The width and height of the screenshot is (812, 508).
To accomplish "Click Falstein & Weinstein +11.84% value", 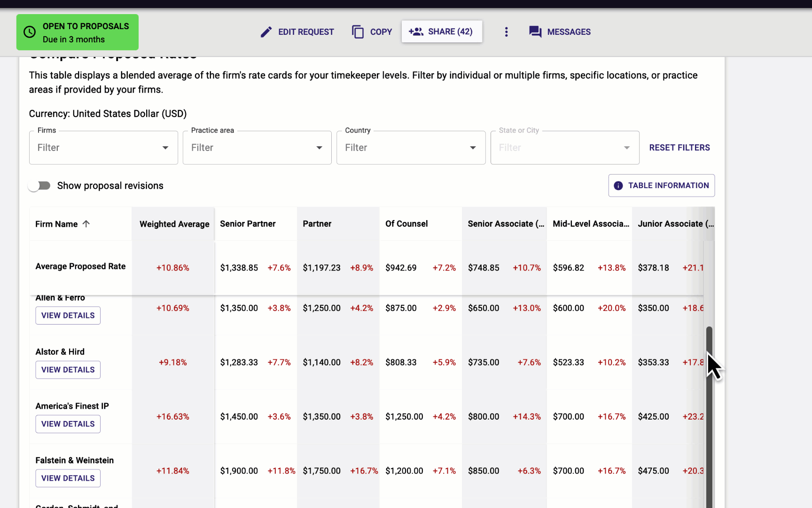I will coord(173,471).
